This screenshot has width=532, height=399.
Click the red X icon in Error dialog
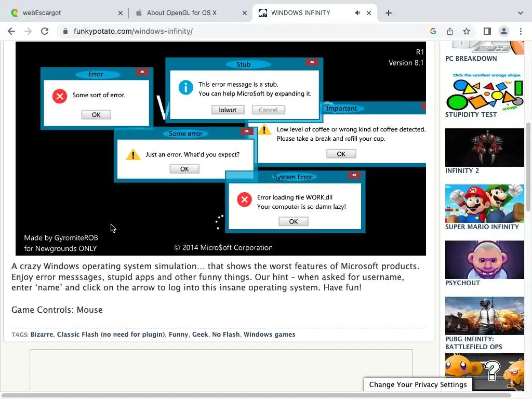[60, 96]
